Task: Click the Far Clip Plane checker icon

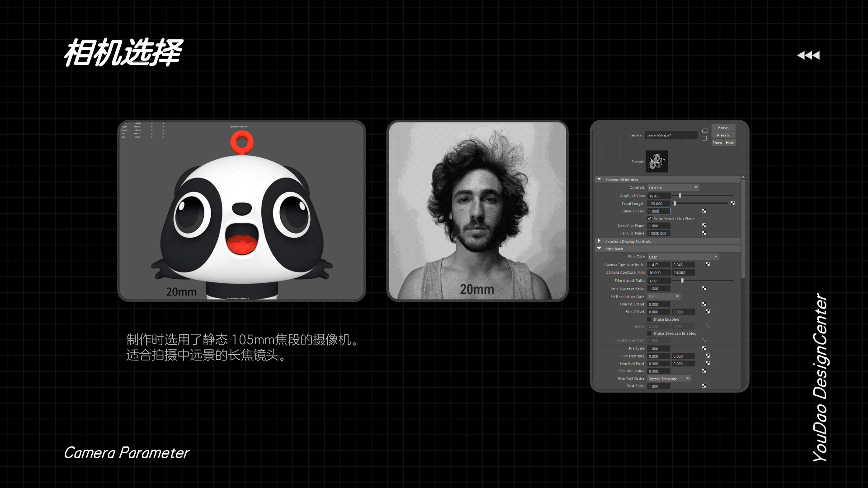Action: (704, 233)
